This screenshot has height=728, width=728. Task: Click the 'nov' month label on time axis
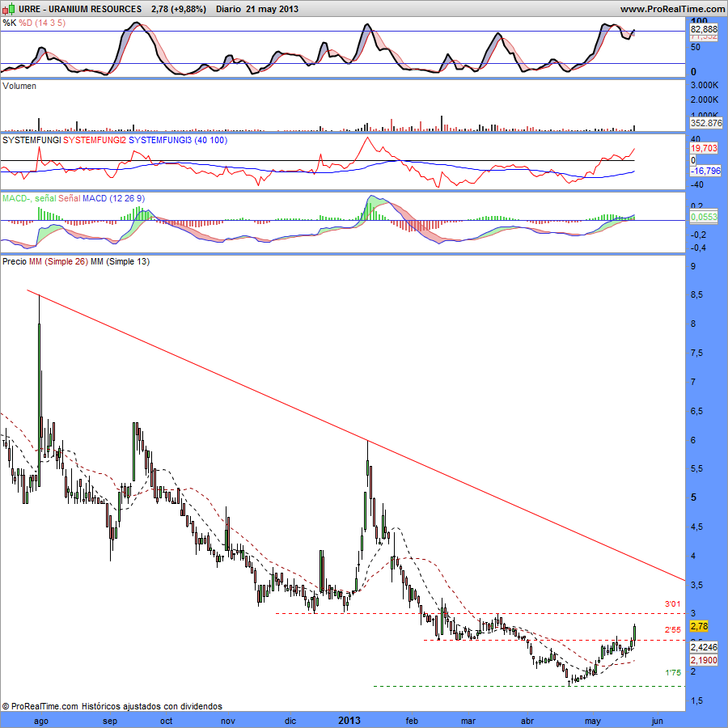(228, 721)
